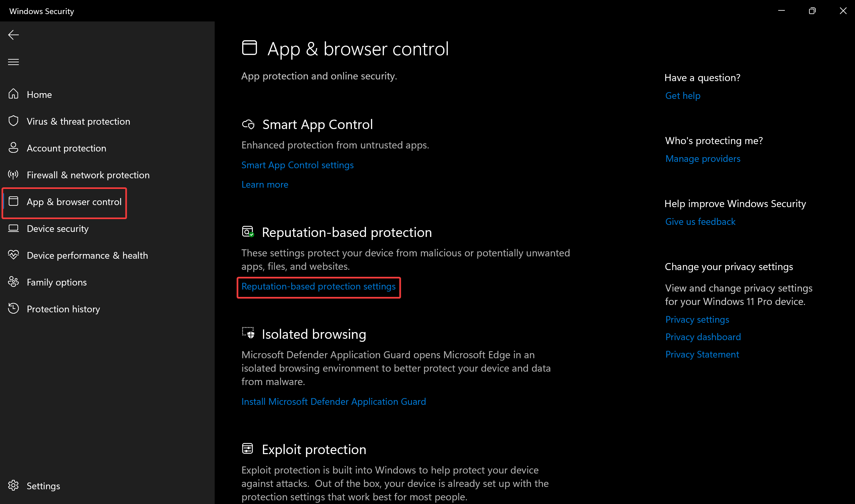Click Learn more under Smart App Control
Screen dimensions: 855x504
pos(265,184)
